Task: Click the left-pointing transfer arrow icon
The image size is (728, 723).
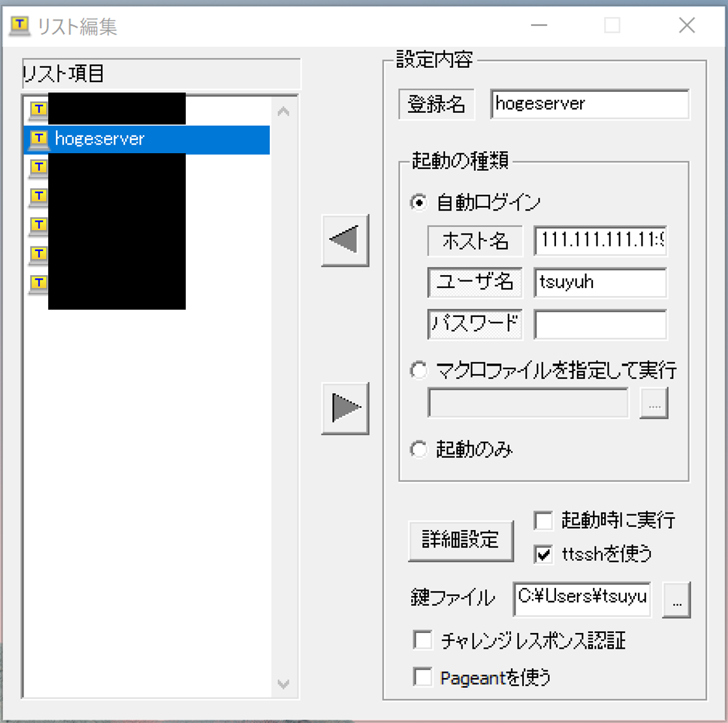Action: 344,240
